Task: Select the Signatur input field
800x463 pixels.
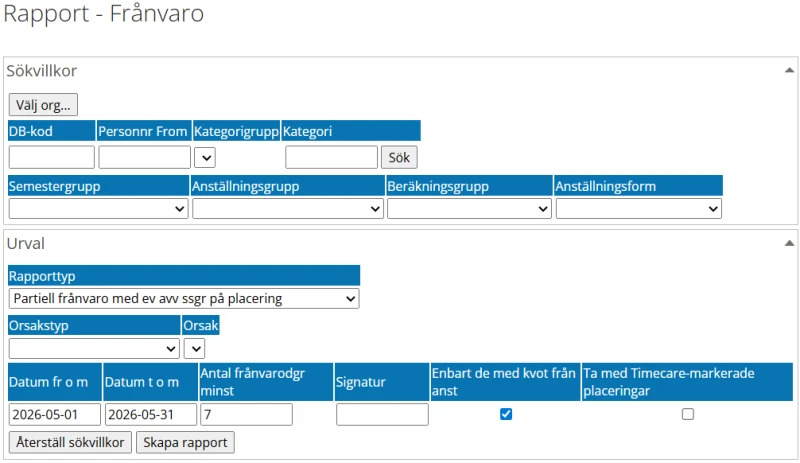Action: tap(382, 414)
